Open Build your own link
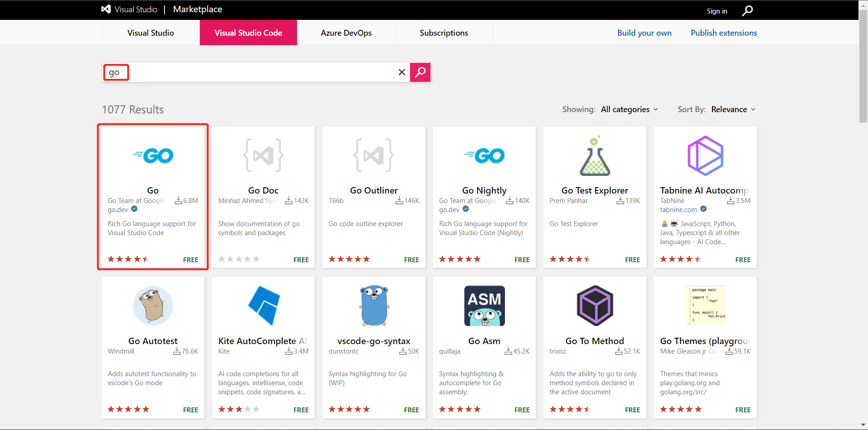Image resolution: width=868 pixels, height=430 pixels. (x=644, y=33)
